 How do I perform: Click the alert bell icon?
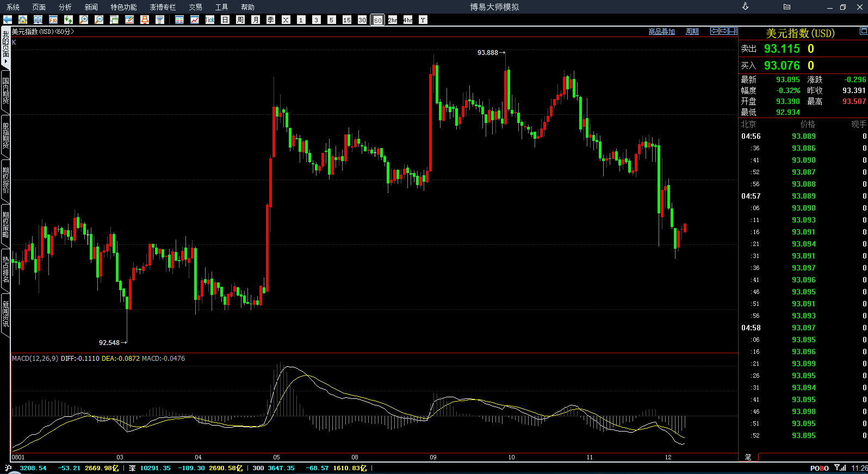coord(145,20)
